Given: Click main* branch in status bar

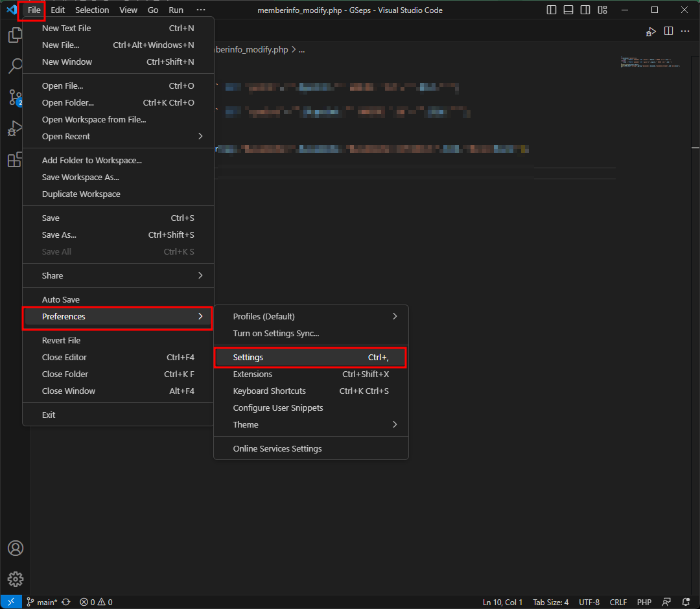Looking at the screenshot, I should click(42, 602).
